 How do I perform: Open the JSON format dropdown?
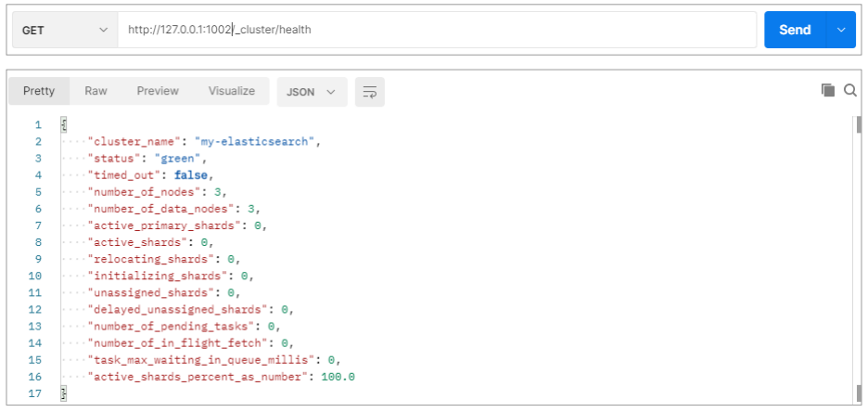click(x=312, y=92)
